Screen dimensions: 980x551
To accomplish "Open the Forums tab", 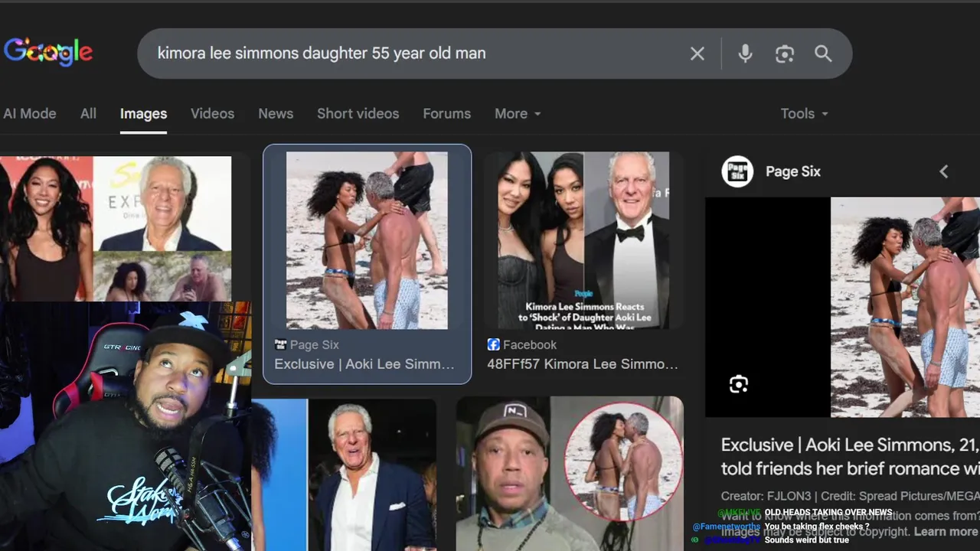I will click(x=446, y=114).
